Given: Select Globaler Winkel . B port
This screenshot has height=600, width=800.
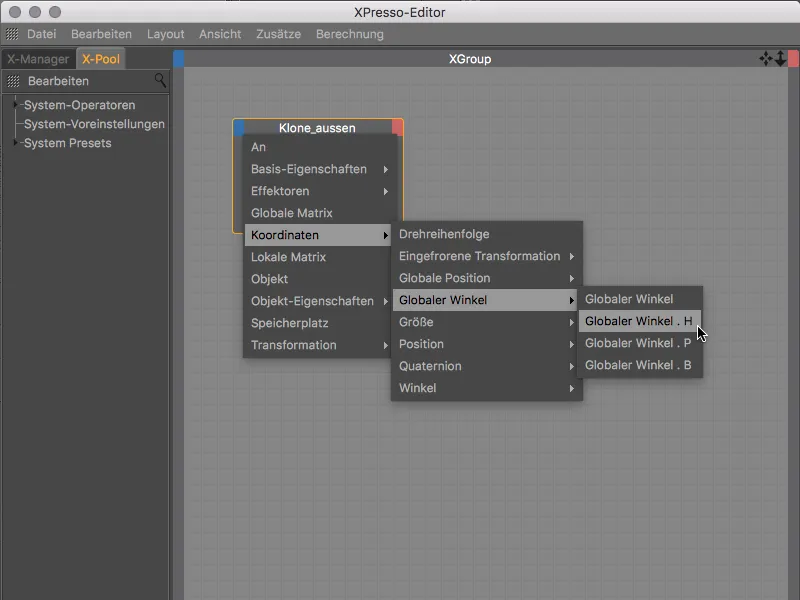Looking at the screenshot, I should 640,365.
